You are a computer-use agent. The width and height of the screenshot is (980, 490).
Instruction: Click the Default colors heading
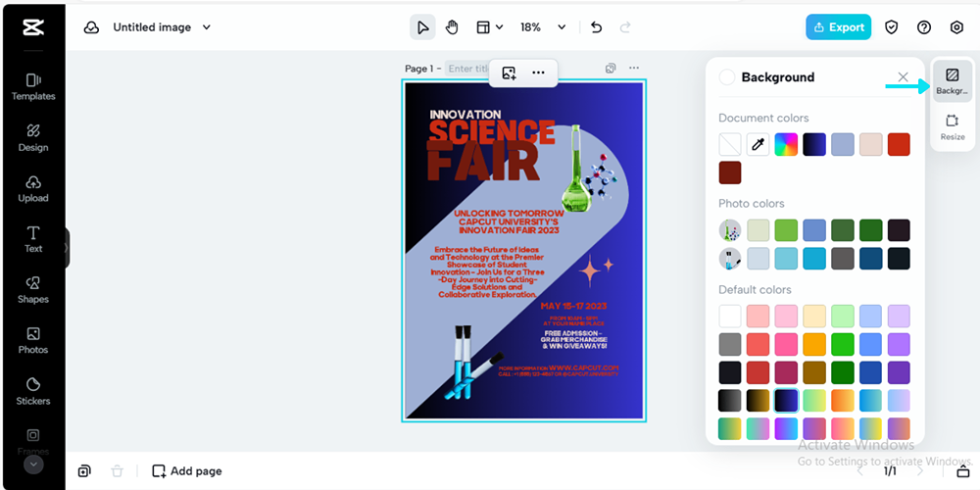coord(755,290)
